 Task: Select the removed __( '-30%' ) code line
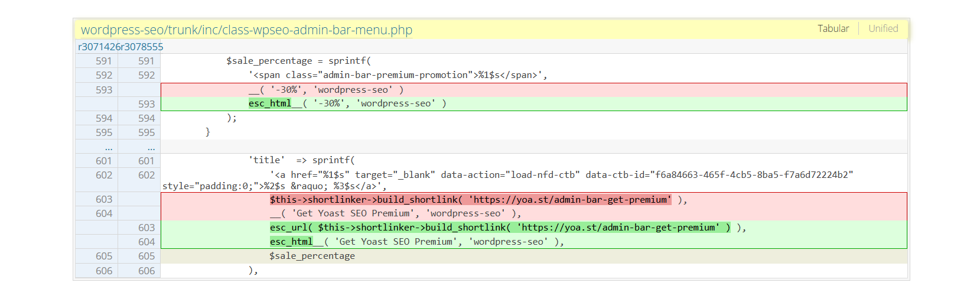pyautogui.click(x=326, y=90)
